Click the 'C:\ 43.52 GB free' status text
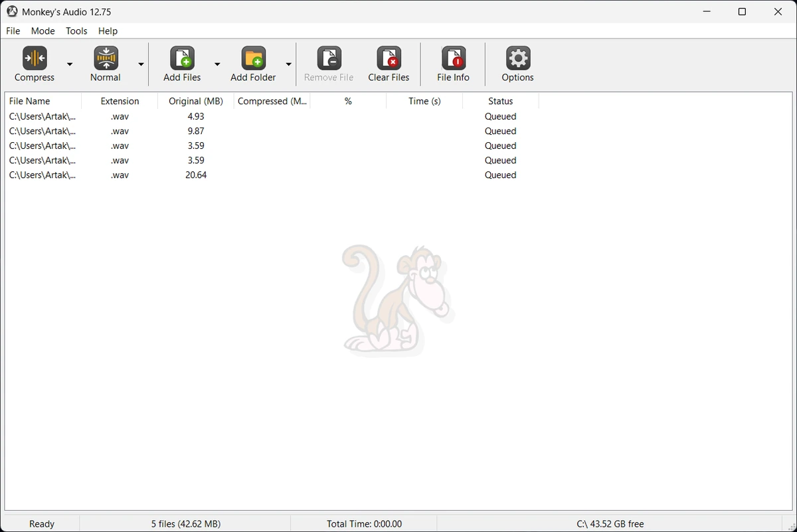Viewport: 797px width, 532px height. pos(610,524)
